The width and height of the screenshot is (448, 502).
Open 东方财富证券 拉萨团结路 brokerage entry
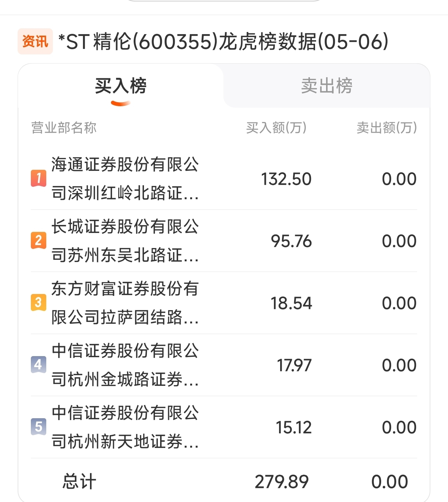click(125, 303)
